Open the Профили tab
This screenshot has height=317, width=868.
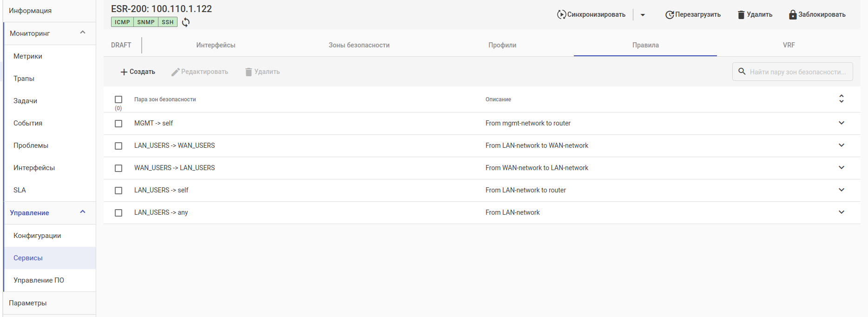502,45
